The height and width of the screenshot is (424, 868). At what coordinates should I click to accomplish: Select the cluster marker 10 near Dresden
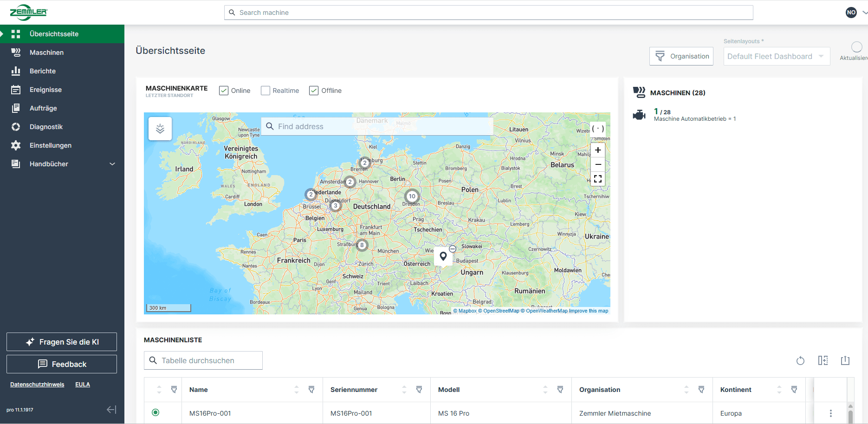[412, 196]
